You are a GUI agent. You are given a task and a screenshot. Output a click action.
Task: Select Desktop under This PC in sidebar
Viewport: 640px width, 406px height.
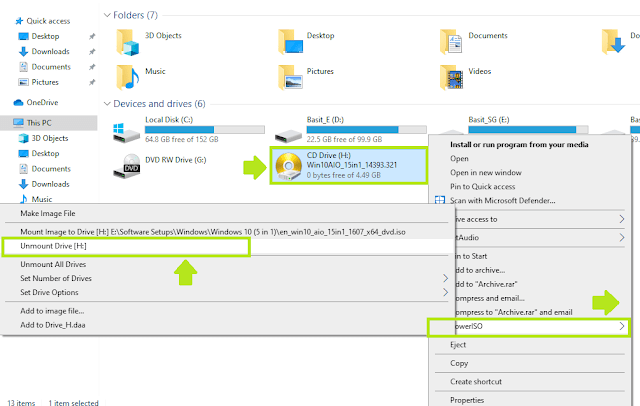(45, 153)
